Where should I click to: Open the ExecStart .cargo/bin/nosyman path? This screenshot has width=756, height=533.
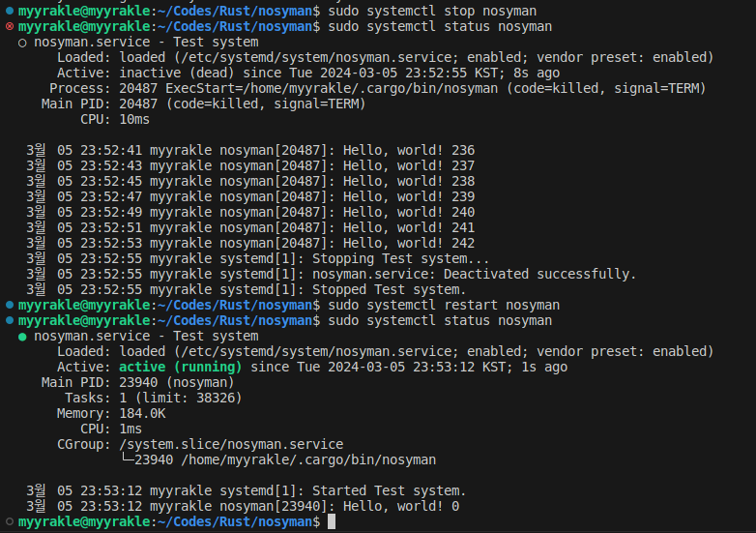click(x=360, y=88)
